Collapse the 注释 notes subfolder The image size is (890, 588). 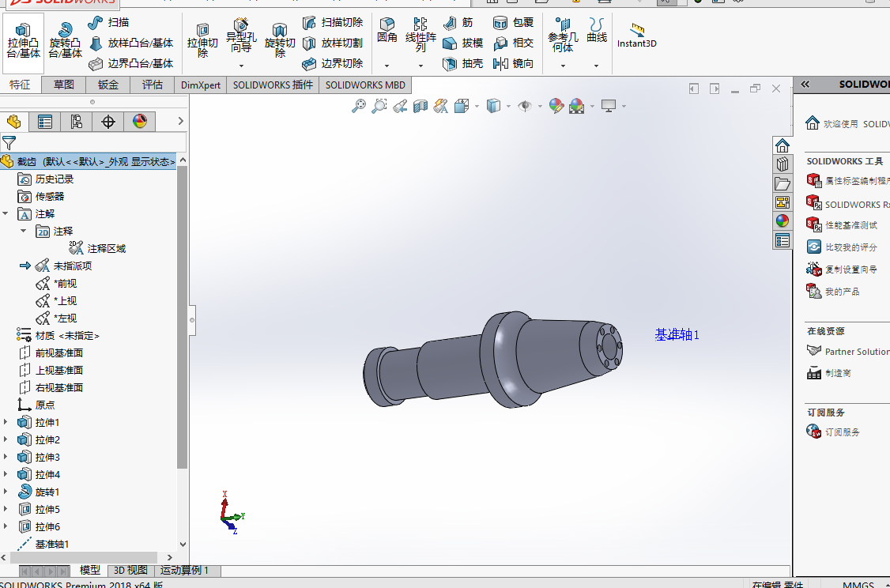[23, 231]
